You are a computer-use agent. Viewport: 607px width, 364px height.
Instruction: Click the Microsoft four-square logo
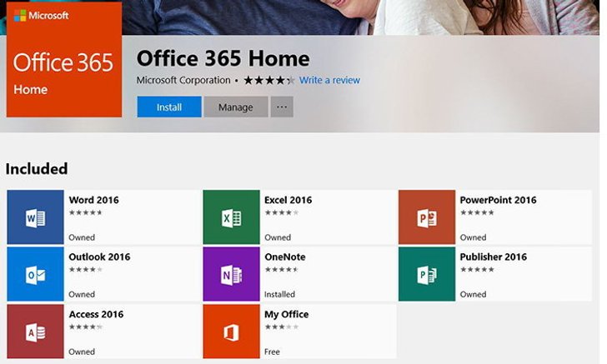point(20,16)
